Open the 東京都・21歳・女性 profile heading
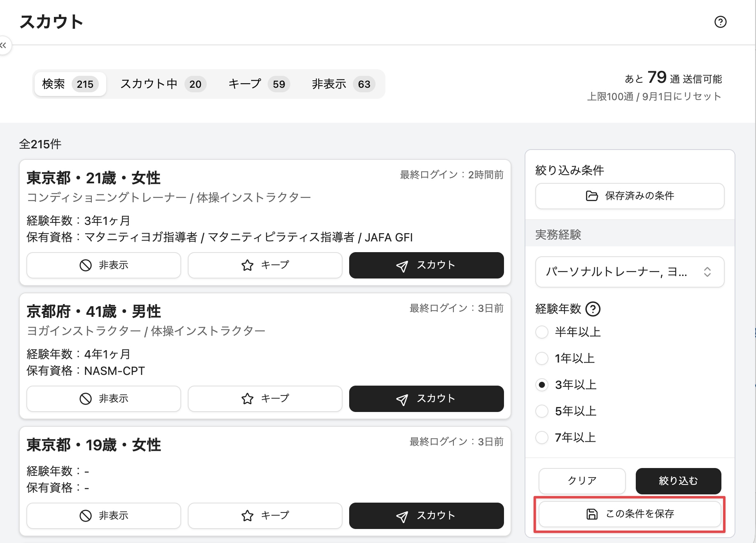The height and width of the screenshot is (543, 756). pos(93,178)
